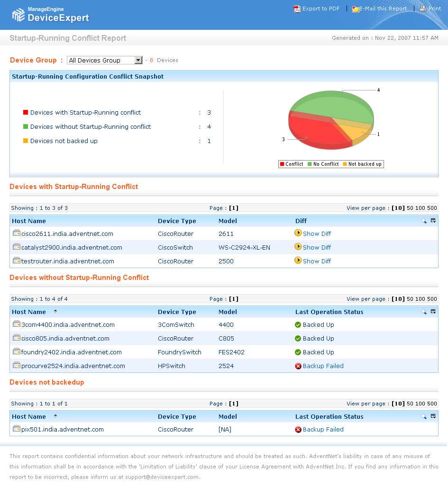Viewport: 448px width, 495px height.
Task: Click red Conflict legend swatch in chart
Action: (282, 164)
